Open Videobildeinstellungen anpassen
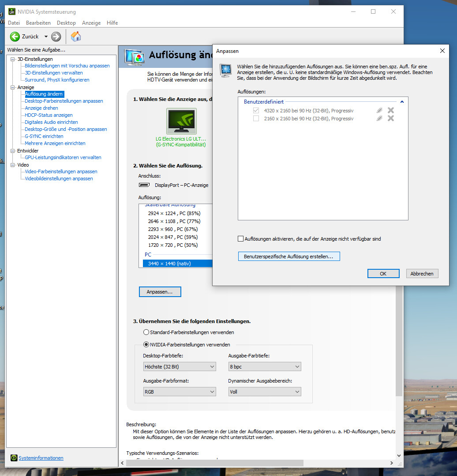The image size is (457, 476). tap(59, 178)
